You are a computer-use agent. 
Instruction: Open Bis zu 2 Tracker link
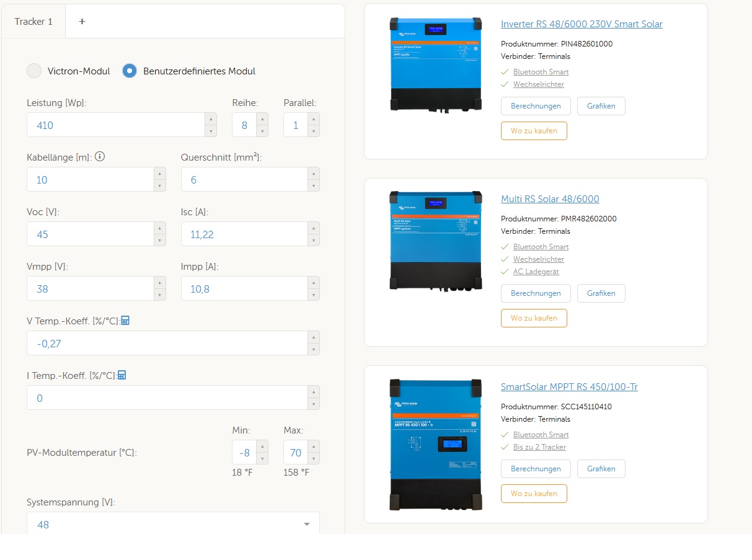pos(539,447)
